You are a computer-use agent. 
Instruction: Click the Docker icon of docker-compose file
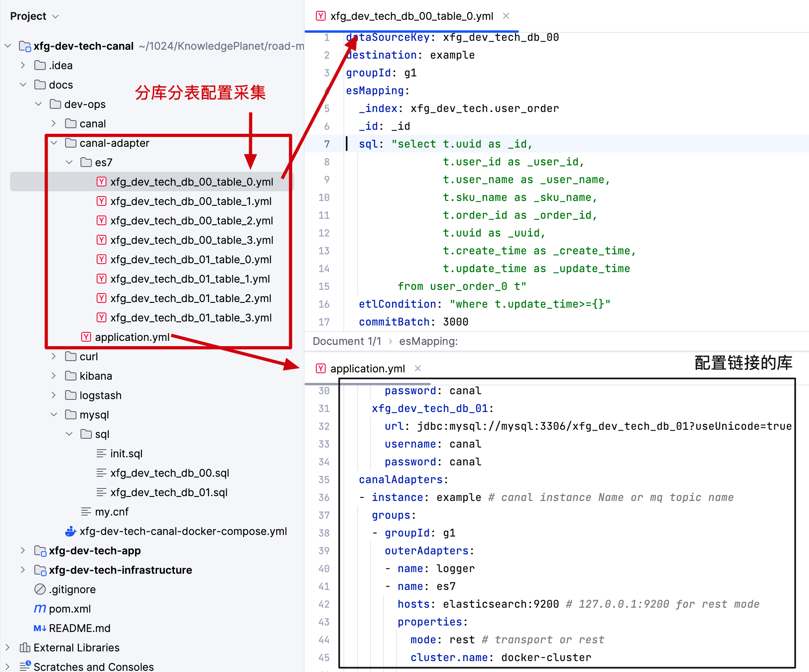click(x=71, y=531)
